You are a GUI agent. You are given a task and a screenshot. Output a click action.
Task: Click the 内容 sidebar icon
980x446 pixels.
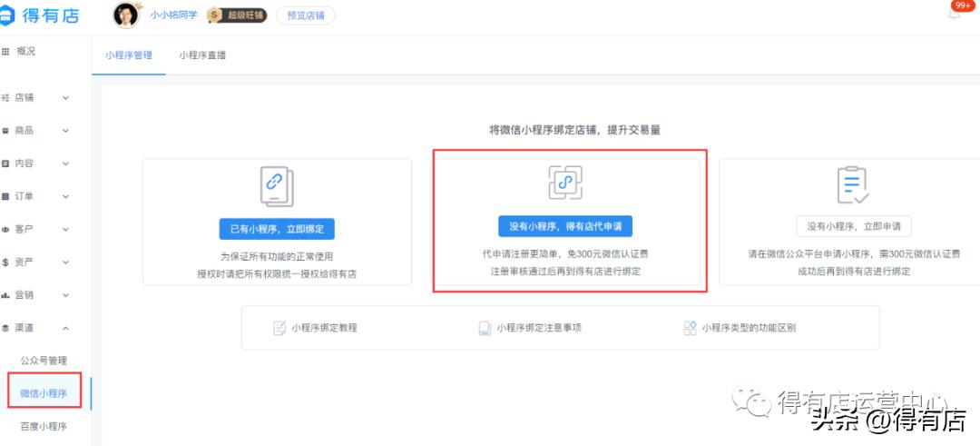click(5, 164)
